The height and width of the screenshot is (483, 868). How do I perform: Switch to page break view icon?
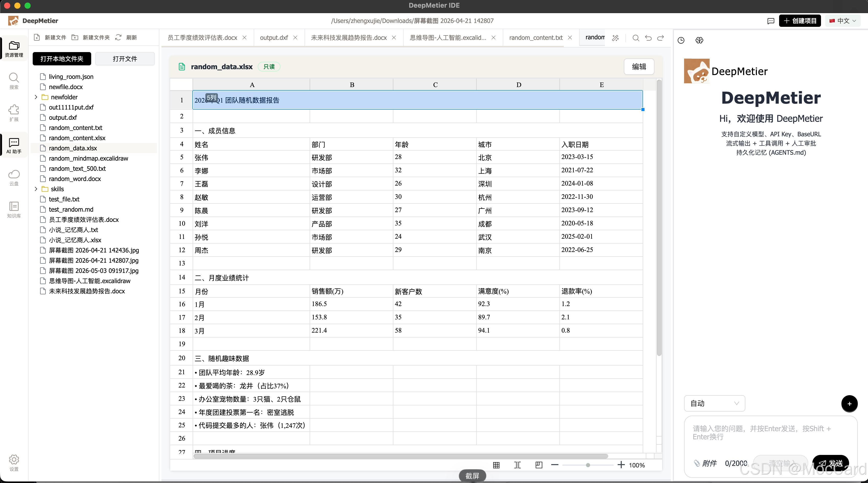[x=518, y=465]
